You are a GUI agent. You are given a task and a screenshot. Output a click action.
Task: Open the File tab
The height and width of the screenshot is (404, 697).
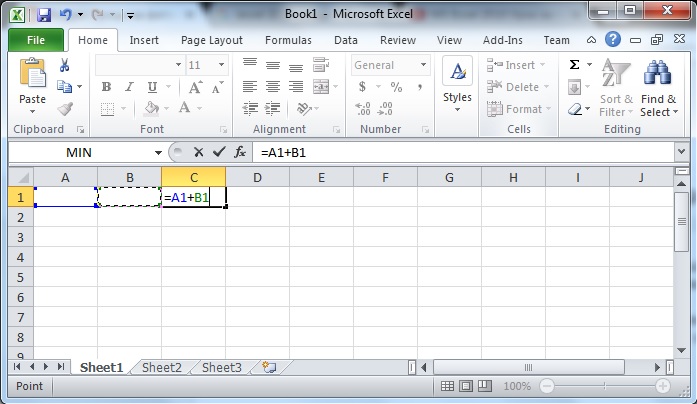point(36,40)
